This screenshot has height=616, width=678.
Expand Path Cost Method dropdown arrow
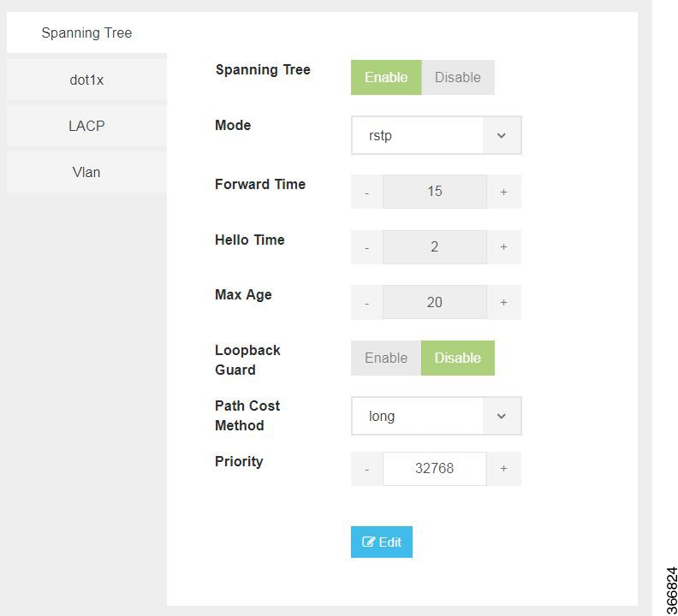[x=502, y=416]
